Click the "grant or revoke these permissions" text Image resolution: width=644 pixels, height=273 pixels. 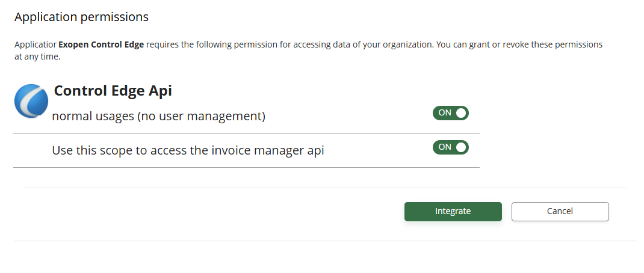click(526, 45)
